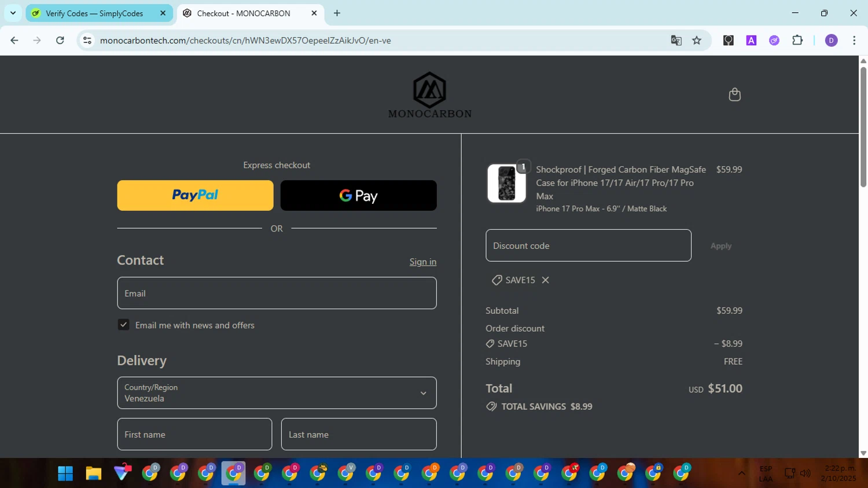Focus the Discount code field

[589, 245]
